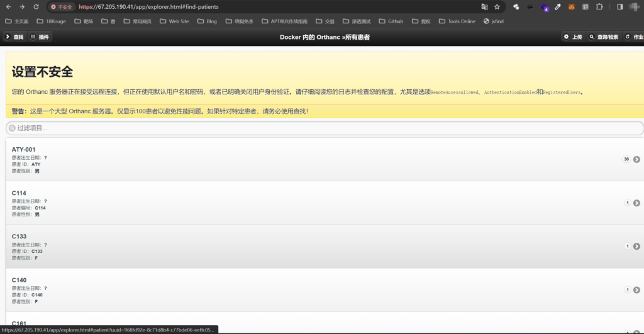Open the extensions puzzle piece menu
This screenshot has height=334, width=644.
(599, 7)
